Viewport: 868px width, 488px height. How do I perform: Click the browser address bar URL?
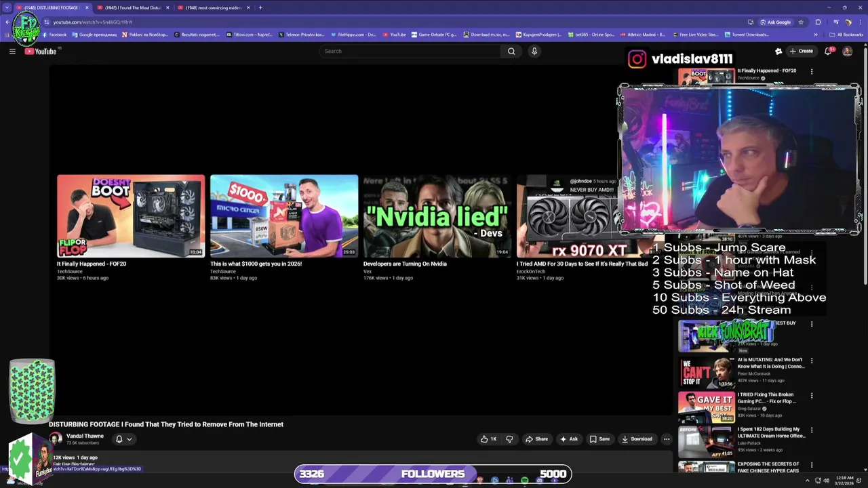pyautogui.click(x=92, y=22)
